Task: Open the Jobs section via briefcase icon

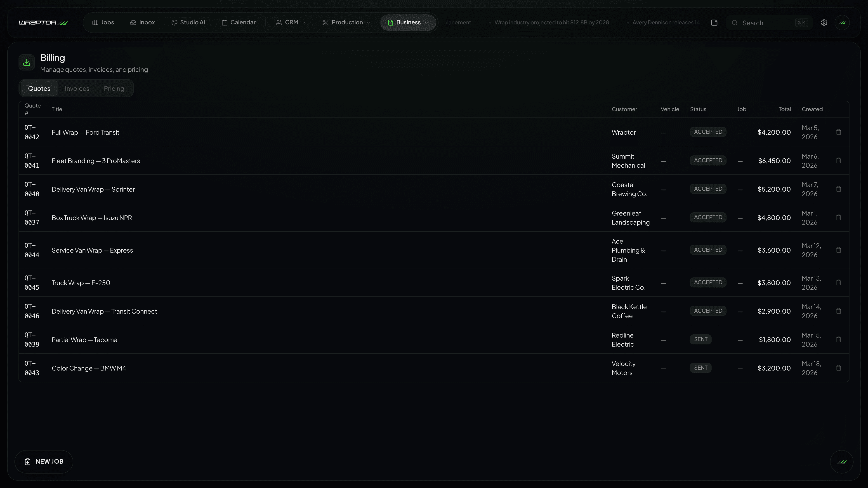Action: click(103, 22)
